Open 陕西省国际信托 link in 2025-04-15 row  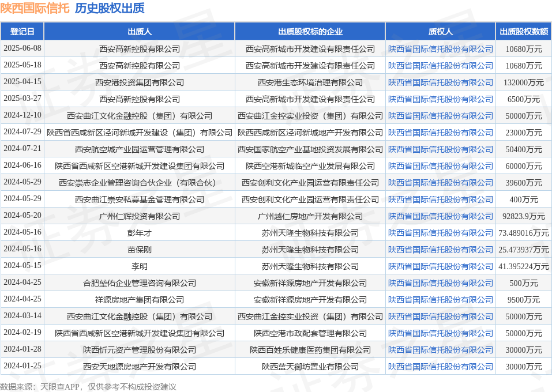point(441,82)
